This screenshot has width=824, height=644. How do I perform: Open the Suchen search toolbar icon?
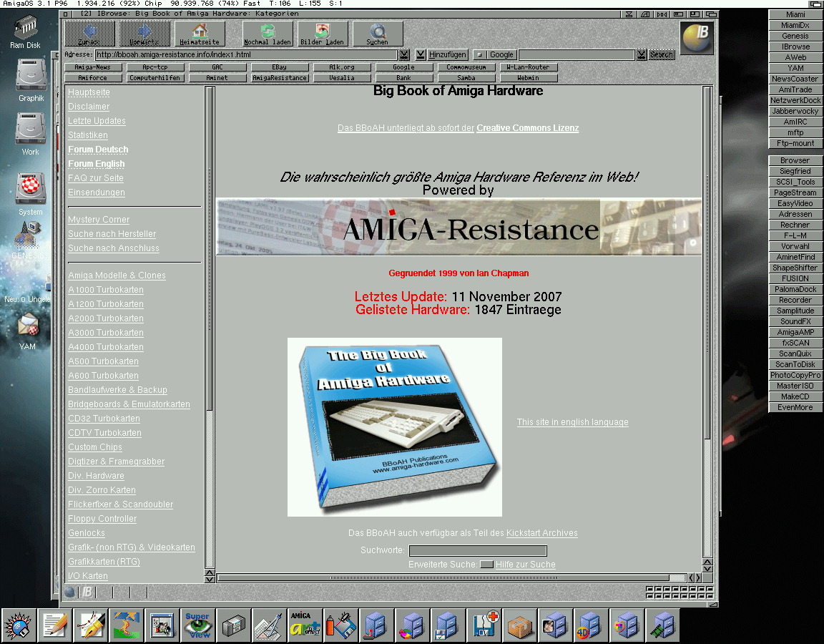click(377, 33)
